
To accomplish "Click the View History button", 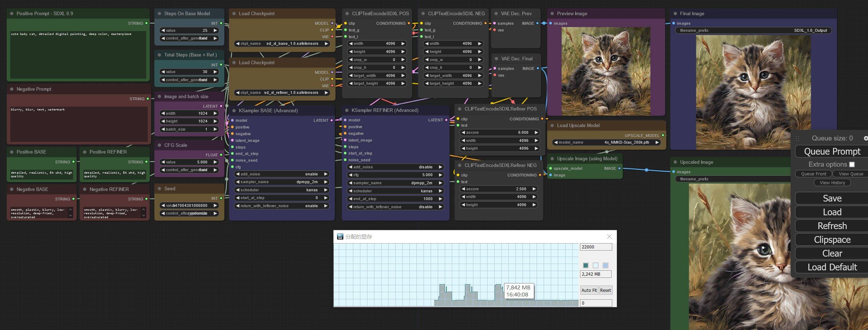I will 832,182.
